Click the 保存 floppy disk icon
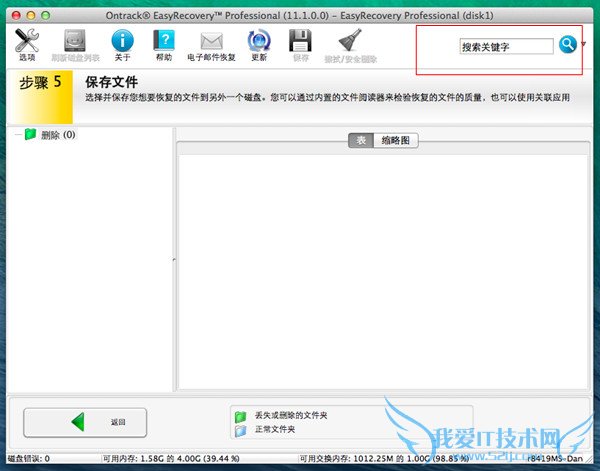Viewport: 600px width, 471px height. click(x=300, y=41)
